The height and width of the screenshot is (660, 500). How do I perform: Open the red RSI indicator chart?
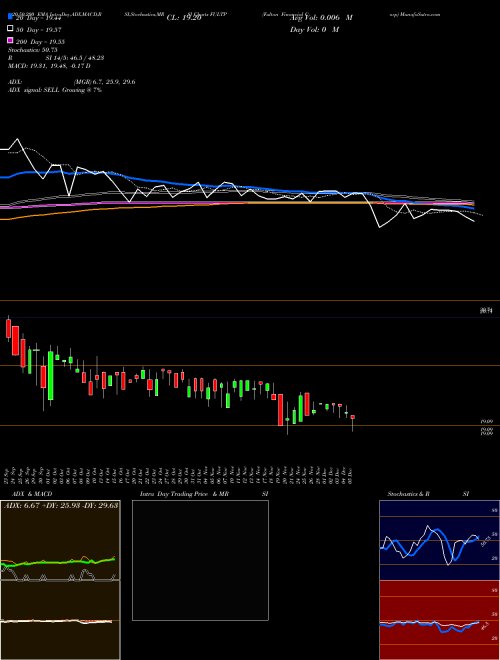439,620
